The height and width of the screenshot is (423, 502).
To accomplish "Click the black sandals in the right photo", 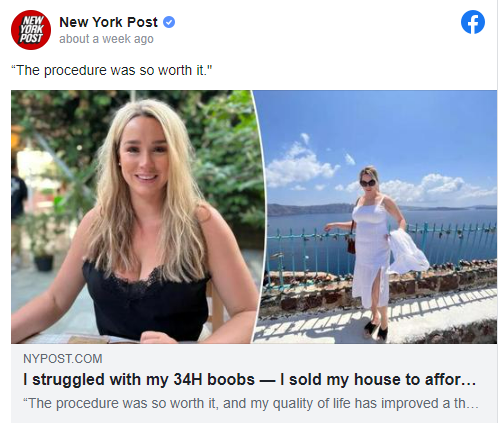I will 376,330.
